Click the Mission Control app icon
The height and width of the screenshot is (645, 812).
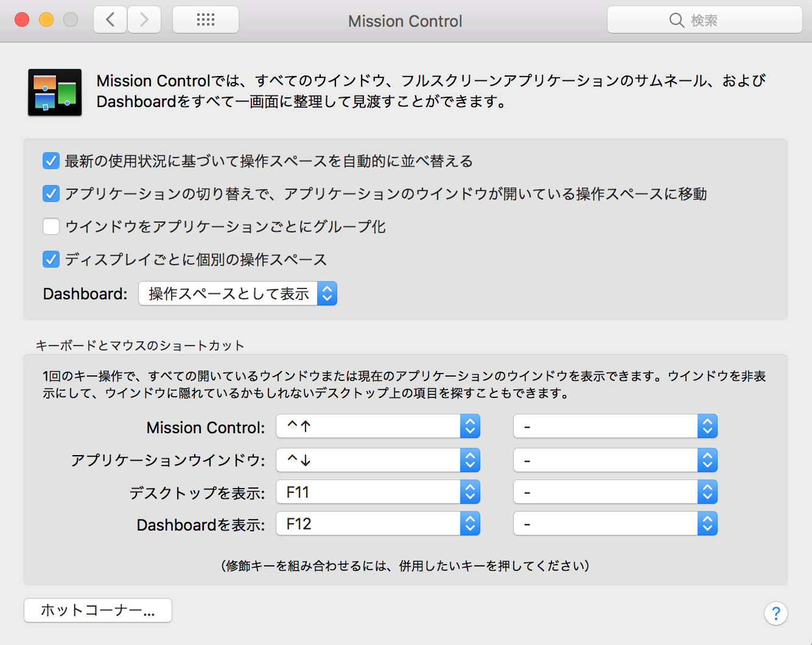[55, 92]
